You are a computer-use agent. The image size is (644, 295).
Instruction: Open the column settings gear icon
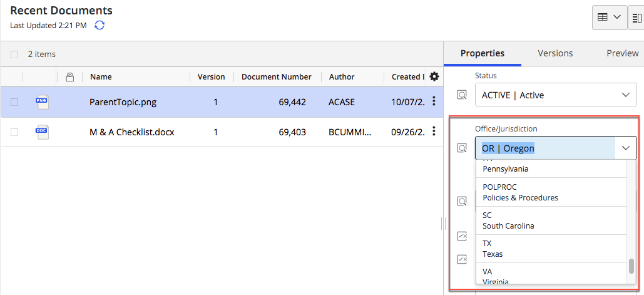tap(434, 76)
